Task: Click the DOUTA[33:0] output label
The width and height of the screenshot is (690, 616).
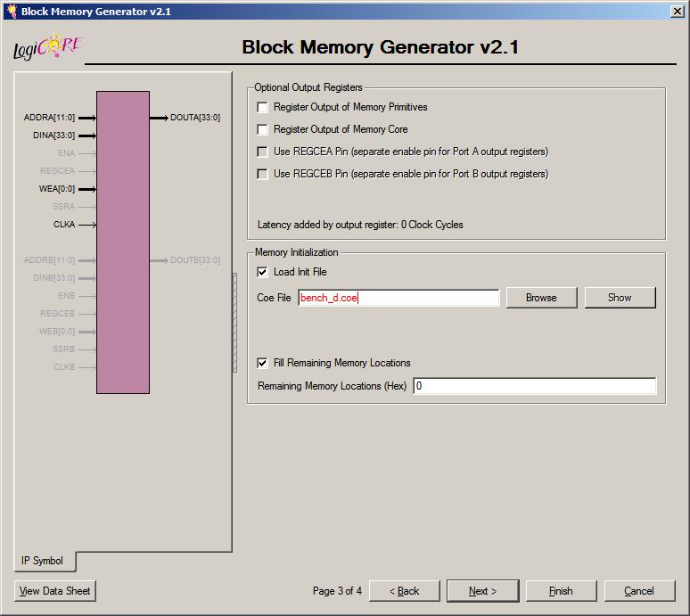Action: 195,118
